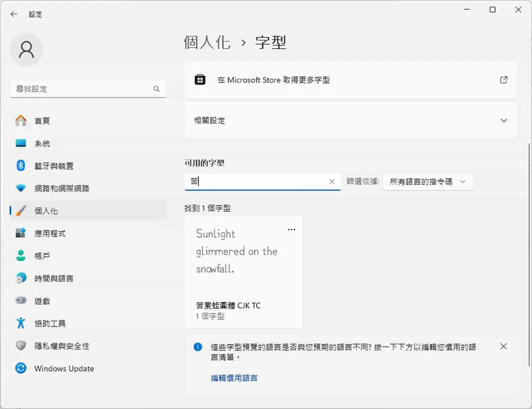532x409 pixels.
Task: Minimize the settings window
Action: (467, 9)
